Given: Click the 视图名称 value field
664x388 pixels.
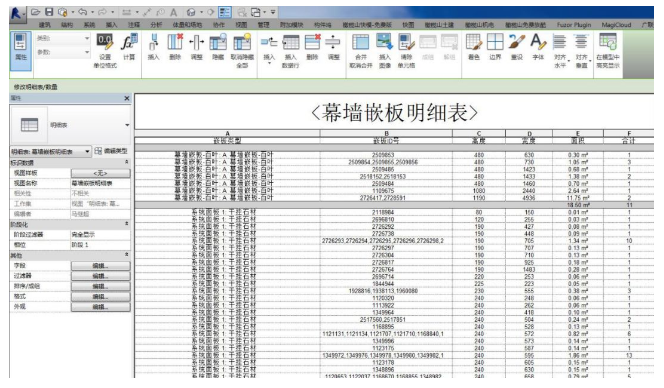Looking at the screenshot, I should point(100,183).
